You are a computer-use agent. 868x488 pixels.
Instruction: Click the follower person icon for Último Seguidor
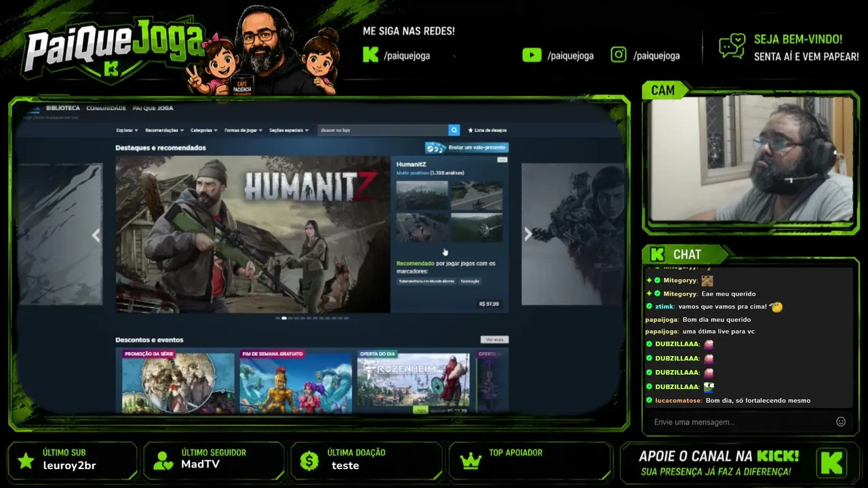[x=163, y=461]
